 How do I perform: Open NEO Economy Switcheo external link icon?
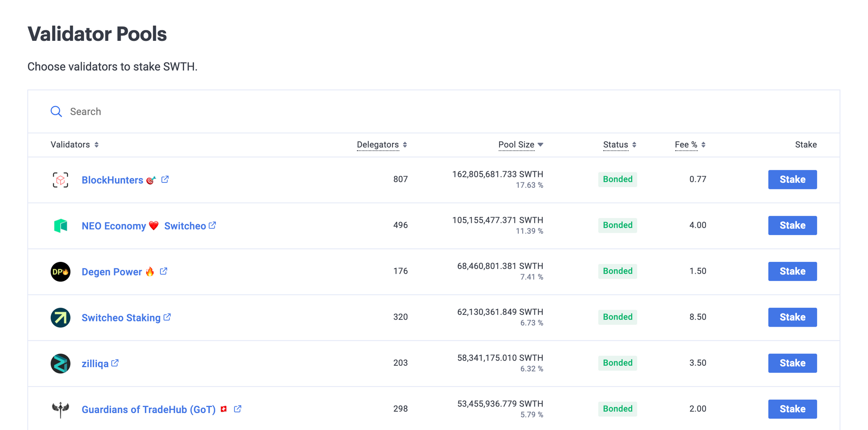212,225
